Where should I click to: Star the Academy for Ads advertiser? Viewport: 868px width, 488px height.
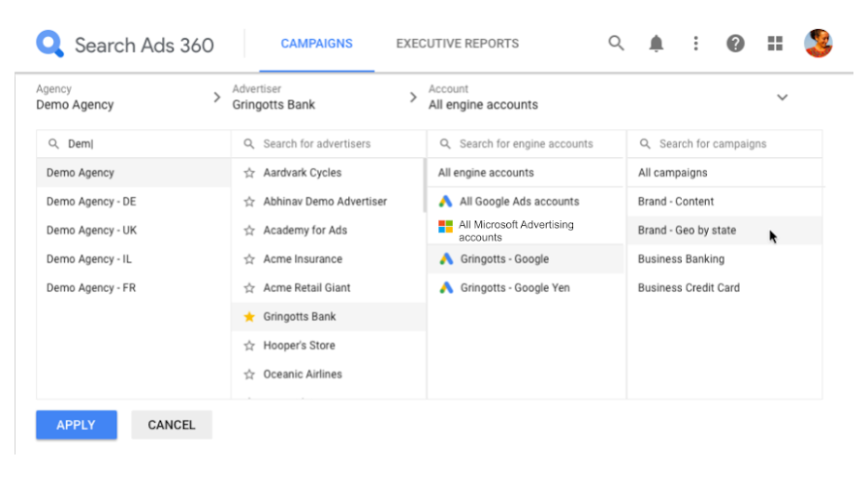click(249, 231)
